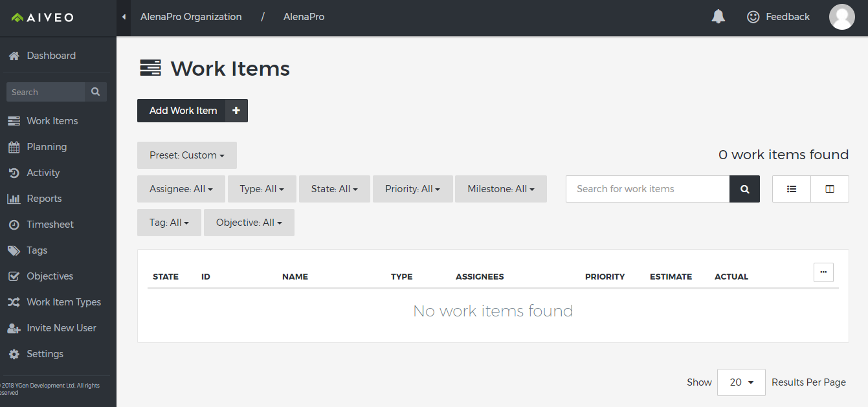Click the Search for work items field

click(647, 189)
